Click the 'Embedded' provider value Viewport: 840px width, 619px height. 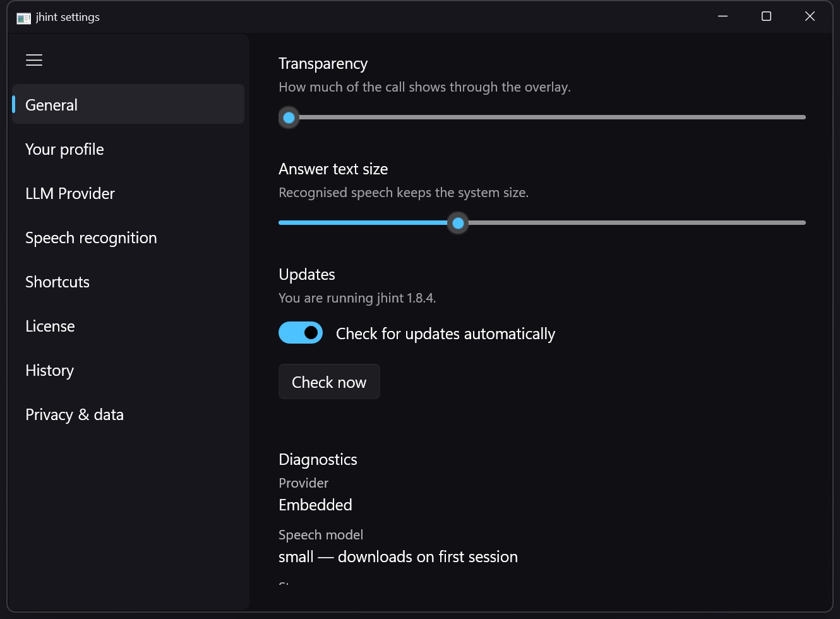coord(315,505)
